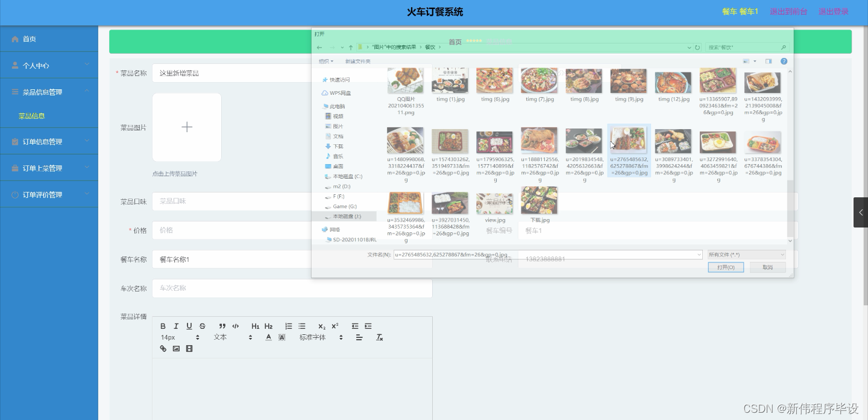The width and height of the screenshot is (868, 420).
Task: Insert an image in the editor
Action: pyautogui.click(x=176, y=349)
